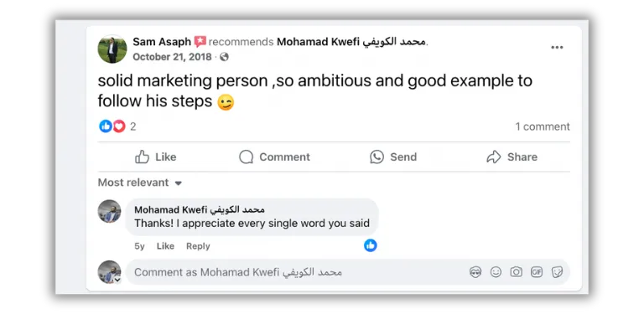Screen dimensions: 644x314
Task: View the like reaction on Mohamad's comment
Action: click(x=371, y=245)
